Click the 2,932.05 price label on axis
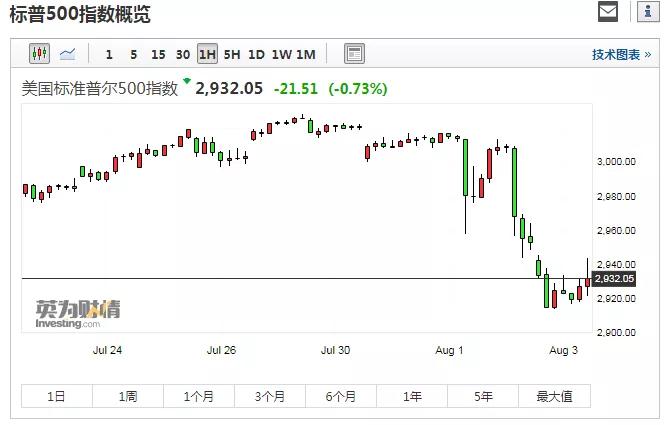The image size is (664, 425). point(614,278)
